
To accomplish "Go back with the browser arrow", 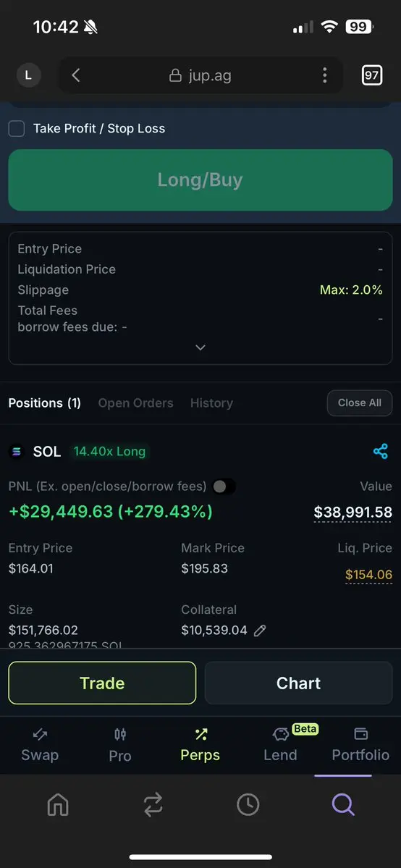I will [x=77, y=75].
